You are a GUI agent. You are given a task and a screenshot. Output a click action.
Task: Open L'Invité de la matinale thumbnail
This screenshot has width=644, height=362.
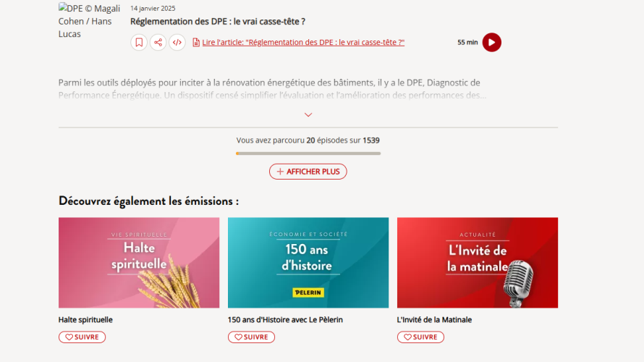tap(478, 263)
